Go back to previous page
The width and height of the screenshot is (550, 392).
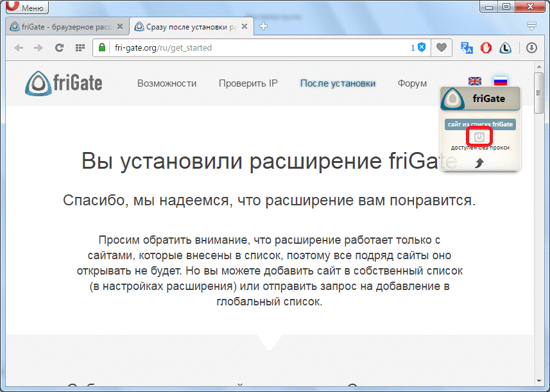[x=19, y=47]
